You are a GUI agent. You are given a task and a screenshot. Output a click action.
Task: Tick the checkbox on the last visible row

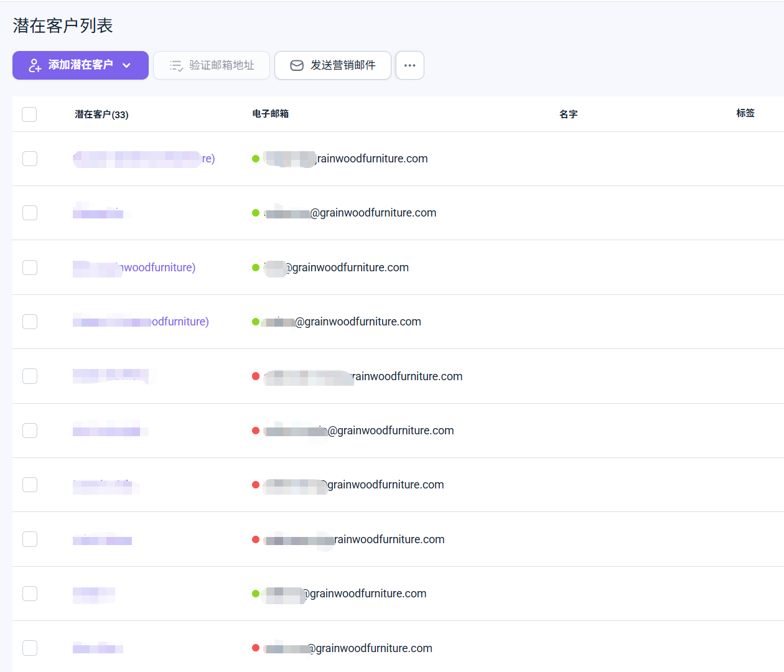30,648
